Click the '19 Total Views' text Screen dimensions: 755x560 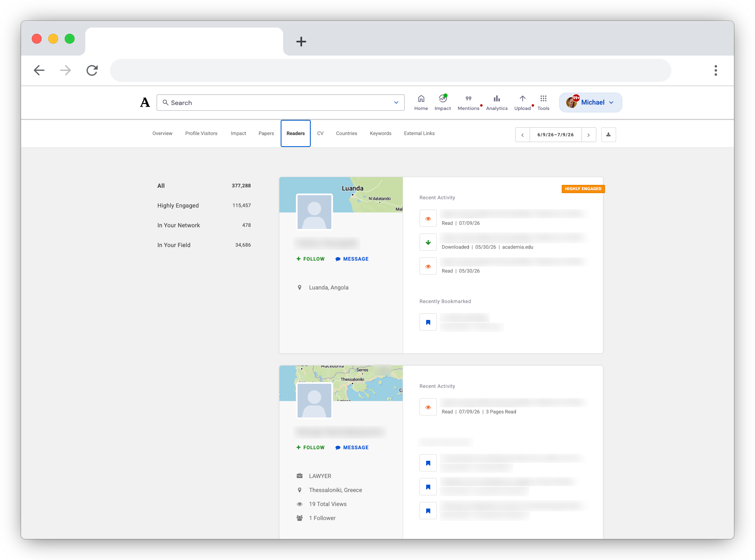click(x=328, y=504)
